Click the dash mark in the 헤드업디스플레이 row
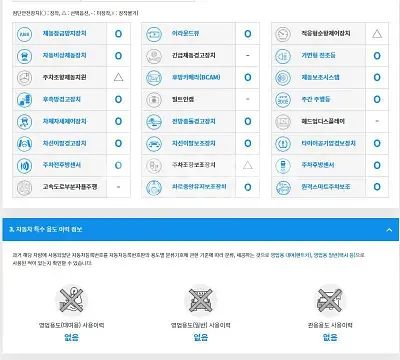This screenshot has width=400, height=360. click(x=377, y=121)
